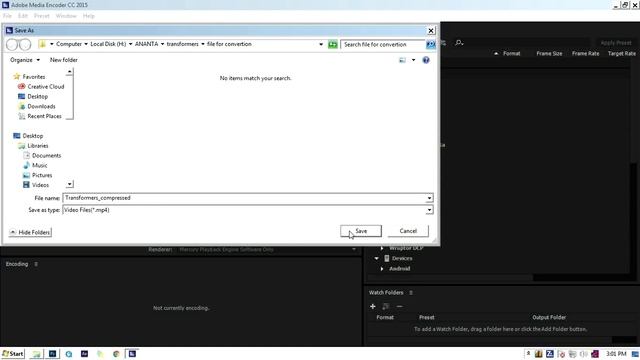Select ANANTA in the breadcrumb path

[146, 44]
